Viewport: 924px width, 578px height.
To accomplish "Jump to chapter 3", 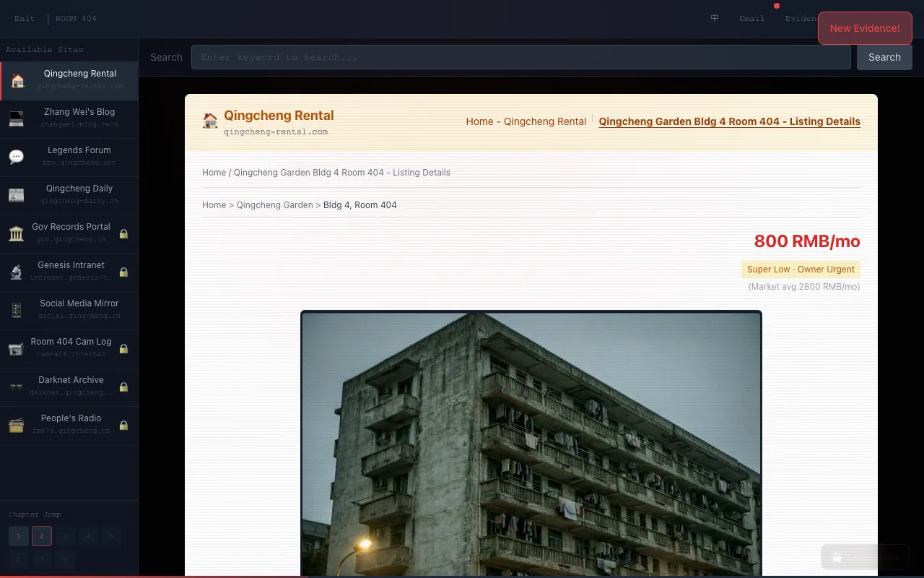I will [x=65, y=536].
